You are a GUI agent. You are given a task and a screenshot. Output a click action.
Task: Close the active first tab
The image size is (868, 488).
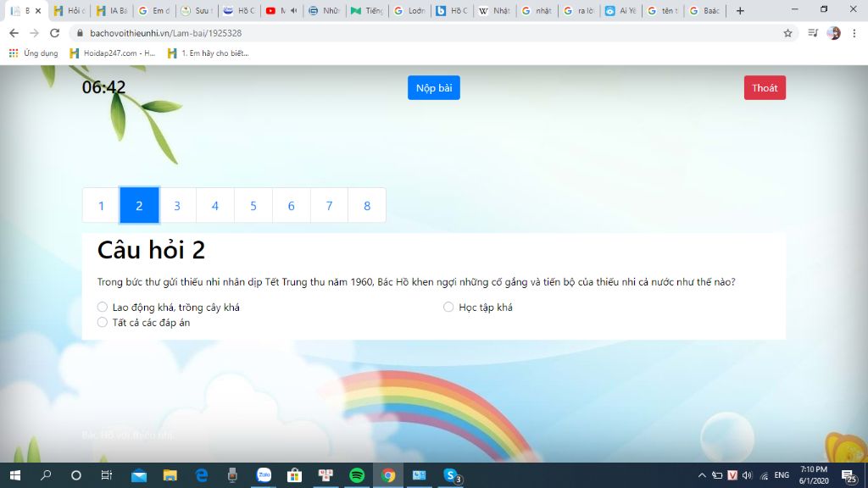click(38, 10)
